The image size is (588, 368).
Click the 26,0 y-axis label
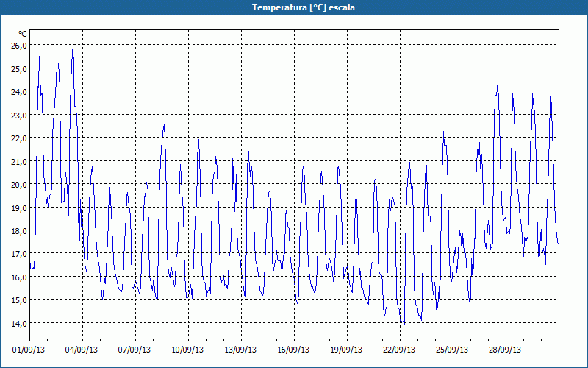click(x=19, y=46)
